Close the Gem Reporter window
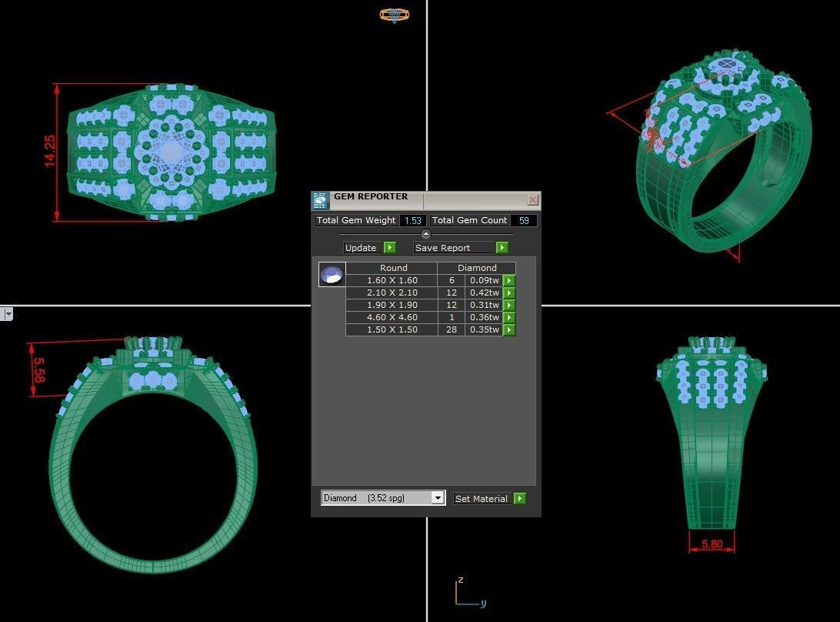Image resolution: width=840 pixels, height=622 pixels. tap(532, 200)
